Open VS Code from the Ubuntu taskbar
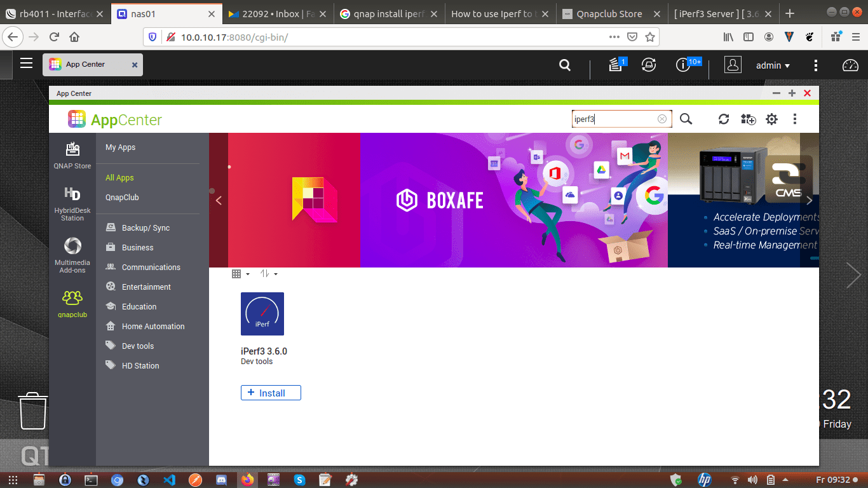This screenshot has height=488, width=868. (x=169, y=480)
